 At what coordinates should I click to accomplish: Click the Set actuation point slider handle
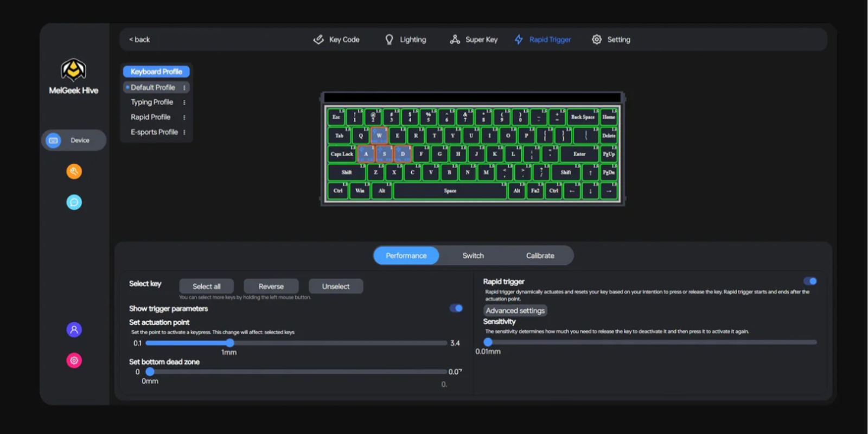click(x=230, y=343)
